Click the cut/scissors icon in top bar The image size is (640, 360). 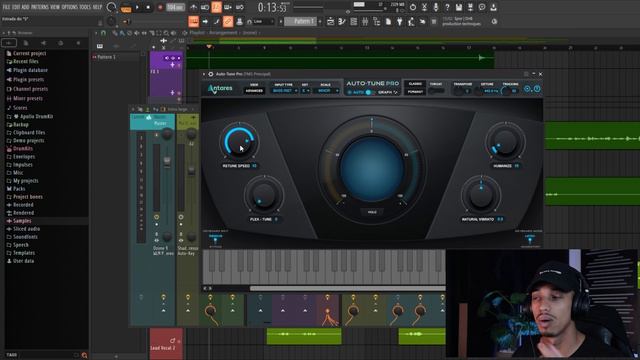coord(424,7)
